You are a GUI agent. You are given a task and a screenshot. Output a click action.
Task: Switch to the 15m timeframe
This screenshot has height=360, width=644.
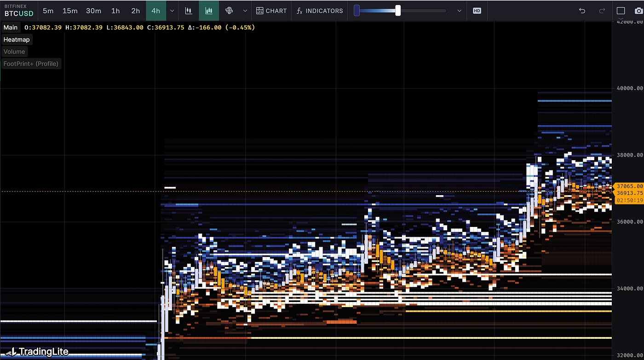coord(70,11)
